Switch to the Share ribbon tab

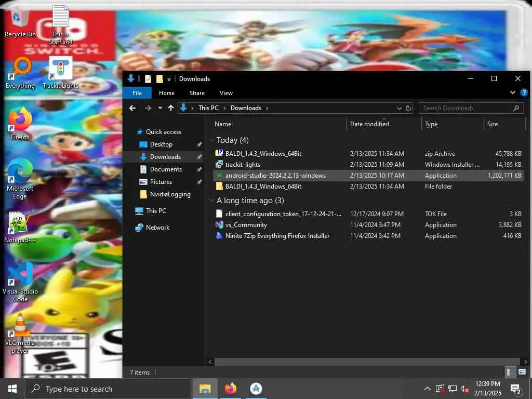coord(197,93)
